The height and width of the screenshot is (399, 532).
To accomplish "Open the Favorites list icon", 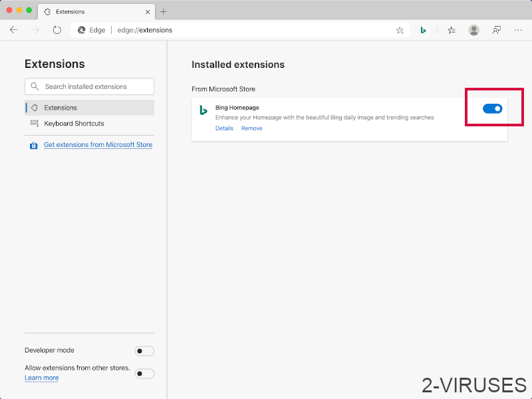I will (x=452, y=30).
